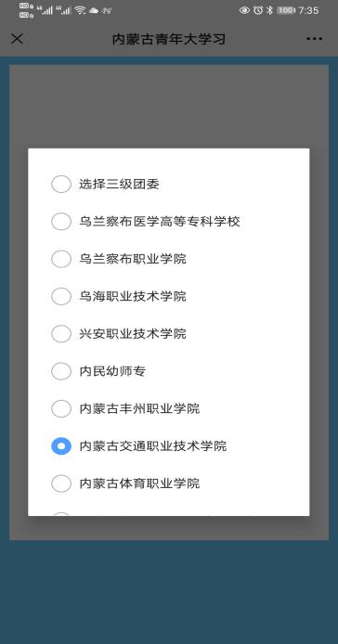Close the 内蒙古青年大学习 page with X
Screen dimensions: 338x644
tap(17, 39)
